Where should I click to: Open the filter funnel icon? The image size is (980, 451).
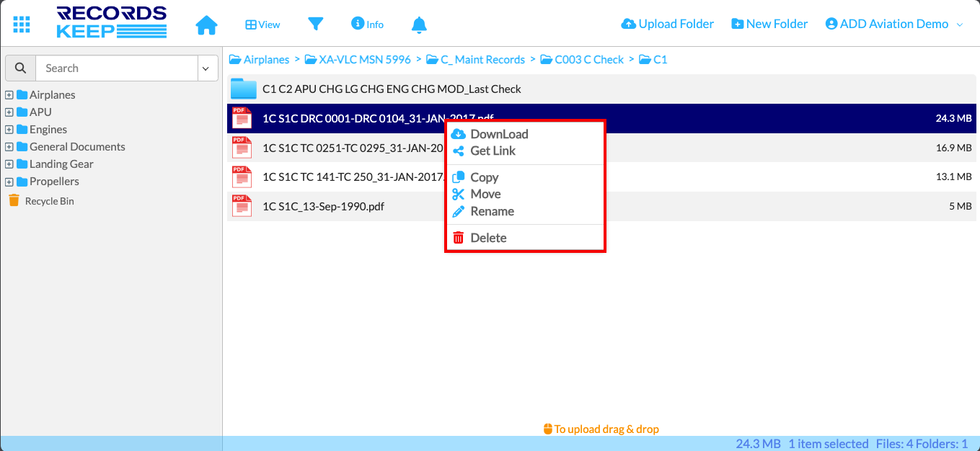315,24
